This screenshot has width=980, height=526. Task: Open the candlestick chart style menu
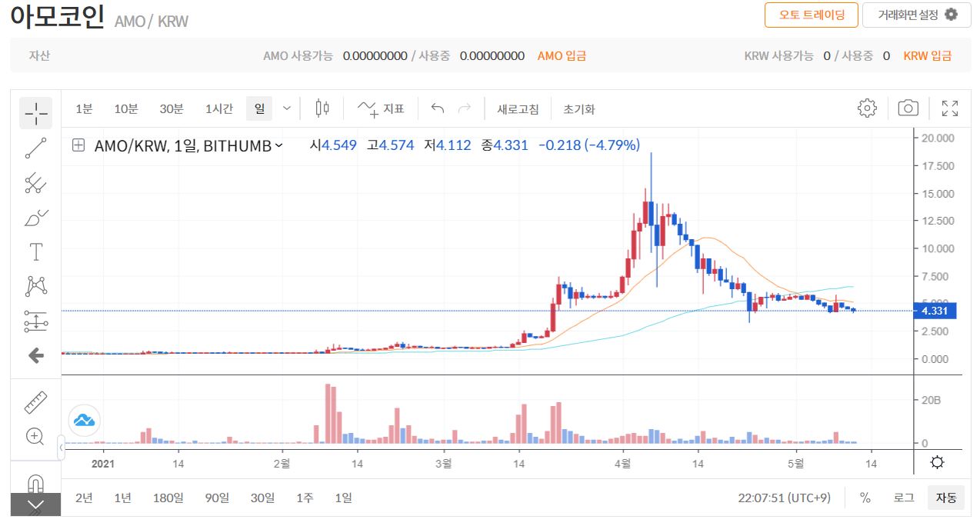tap(322, 108)
